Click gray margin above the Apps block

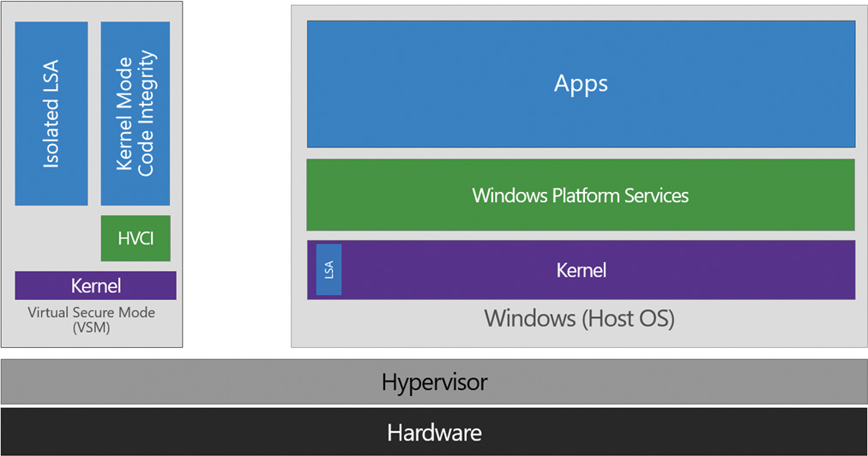pos(581,13)
